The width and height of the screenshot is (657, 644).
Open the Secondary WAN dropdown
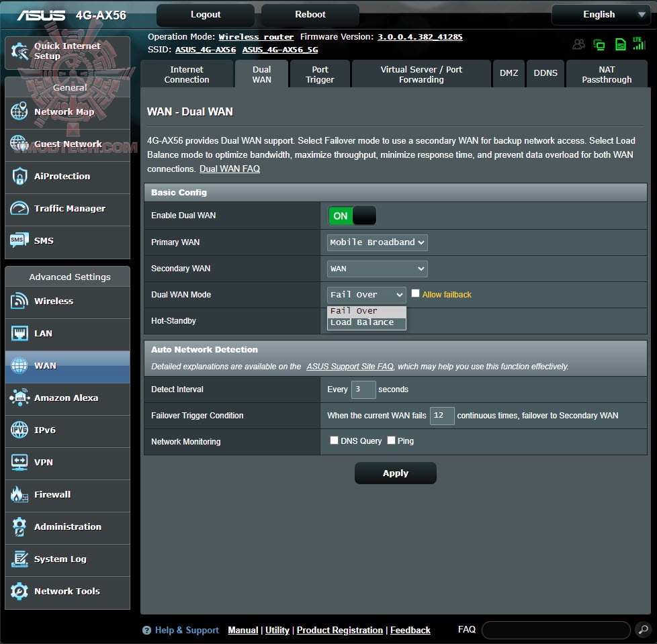point(377,269)
